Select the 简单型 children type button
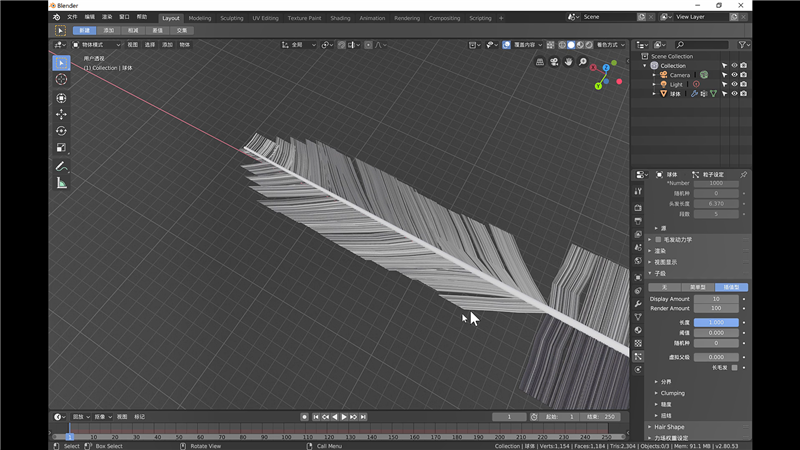 coord(698,287)
